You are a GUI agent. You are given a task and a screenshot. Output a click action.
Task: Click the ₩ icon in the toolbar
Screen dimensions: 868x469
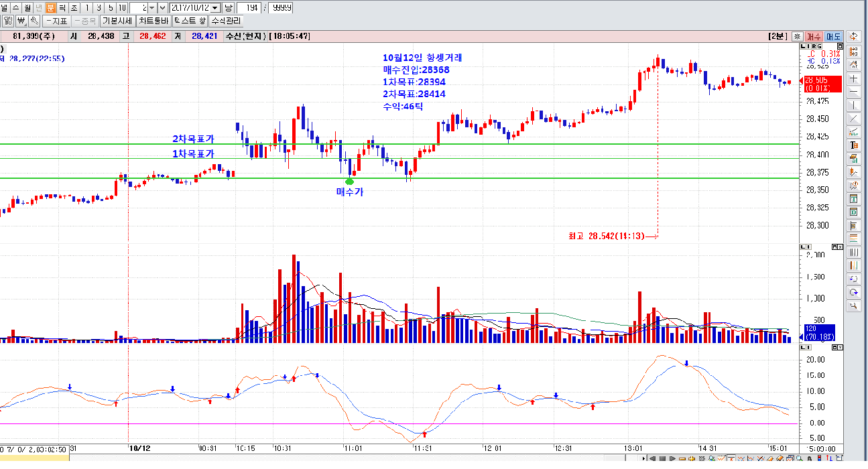(21, 21)
